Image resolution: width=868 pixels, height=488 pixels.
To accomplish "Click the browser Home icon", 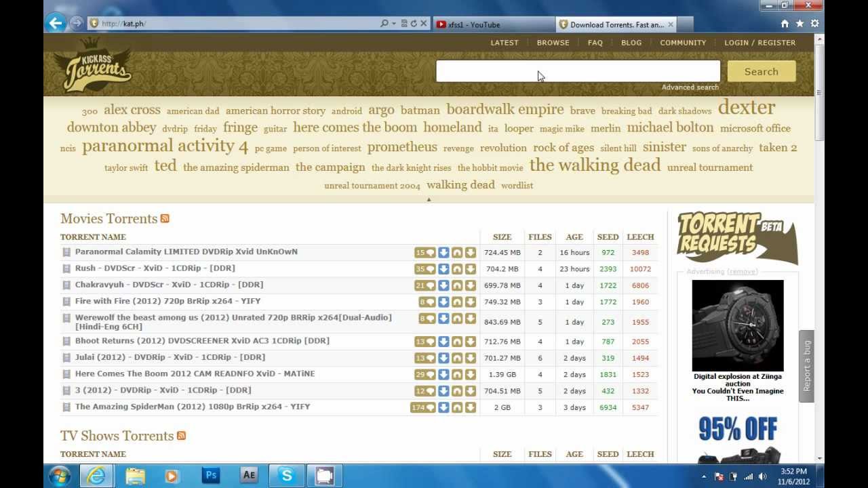I will 785,24.
